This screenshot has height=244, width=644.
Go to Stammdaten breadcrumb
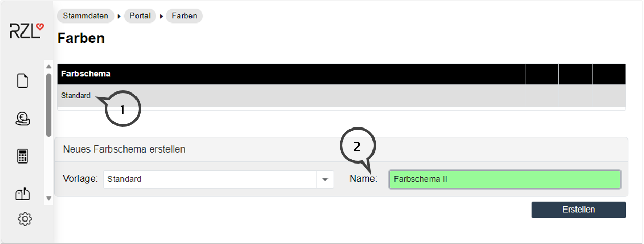tap(85, 16)
